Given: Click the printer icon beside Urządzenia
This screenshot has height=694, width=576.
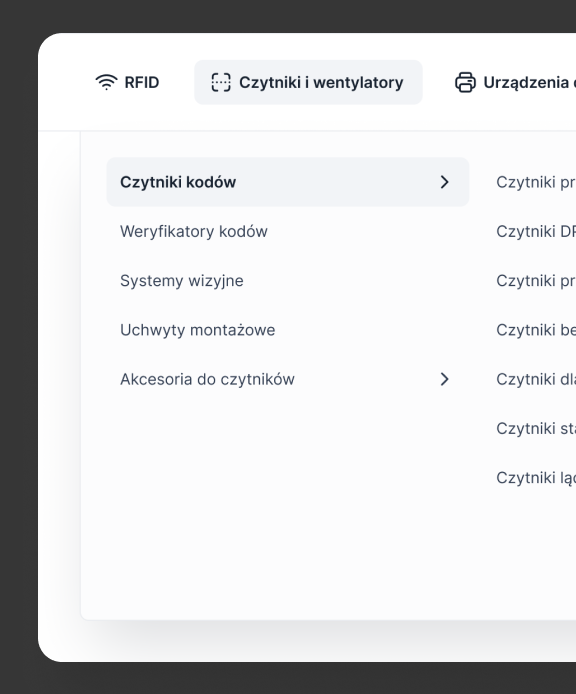Looking at the screenshot, I should point(465,82).
